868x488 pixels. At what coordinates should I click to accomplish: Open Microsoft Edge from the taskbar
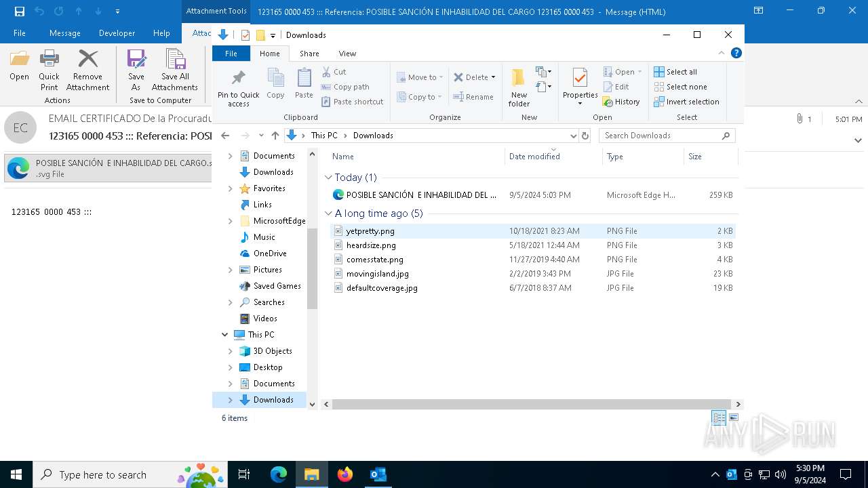pyautogui.click(x=279, y=474)
